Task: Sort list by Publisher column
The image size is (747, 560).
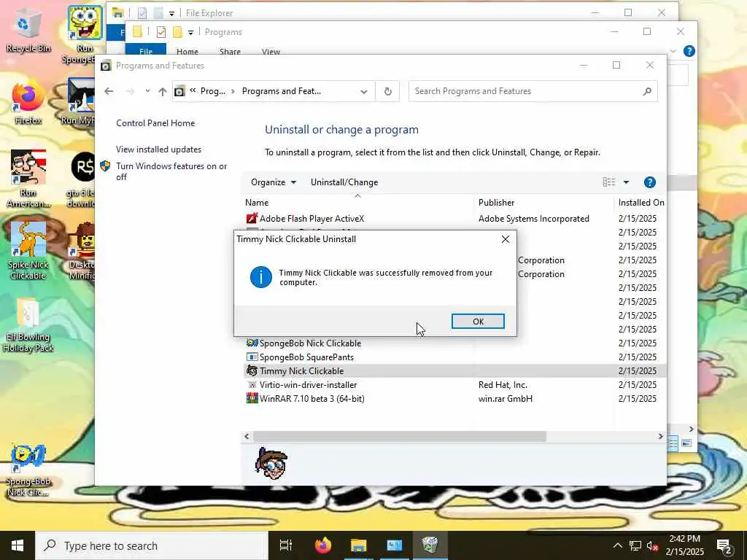Action: coord(496,203)
